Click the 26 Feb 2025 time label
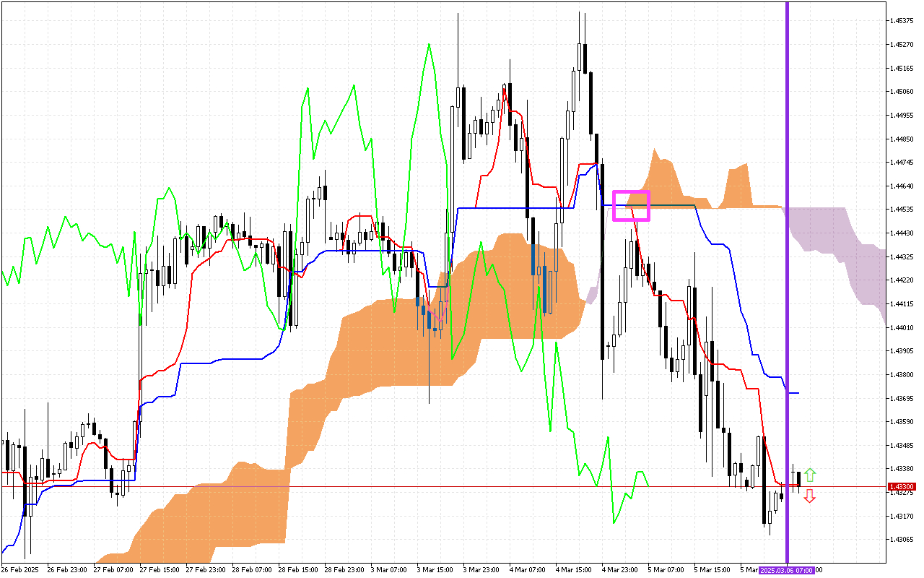The image size is (924, 578). (19, 570)
